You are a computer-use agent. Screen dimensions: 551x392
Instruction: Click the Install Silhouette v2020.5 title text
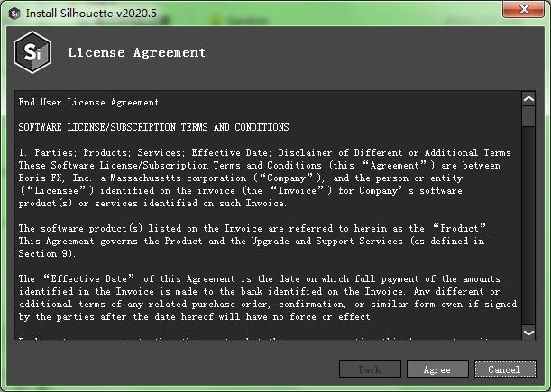point(91,14)
